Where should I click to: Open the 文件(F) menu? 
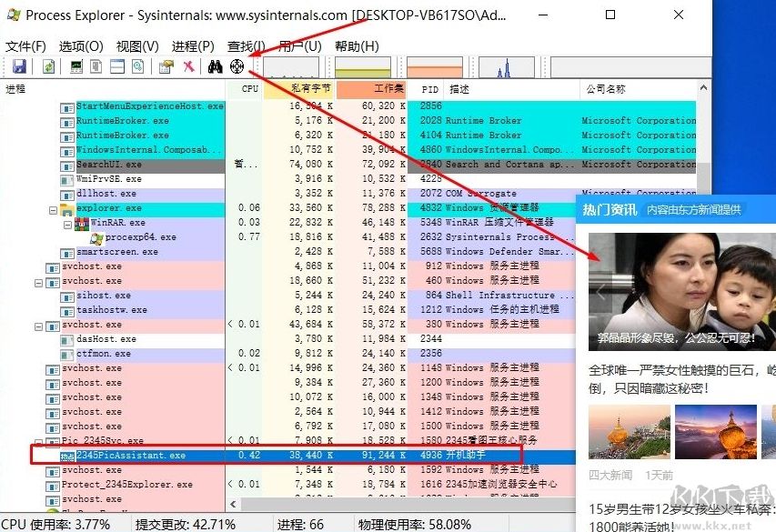[25, 46]
